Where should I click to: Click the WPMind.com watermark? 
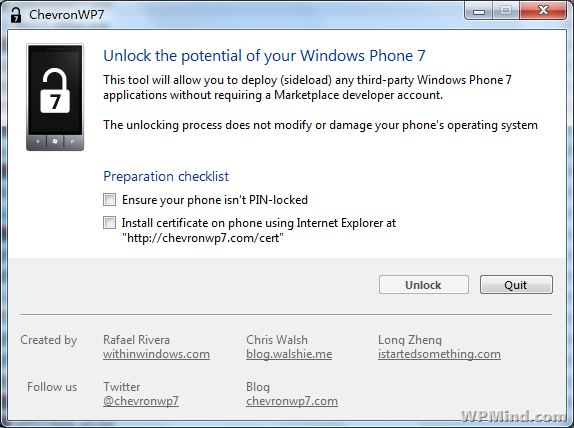tap(514, 417)
